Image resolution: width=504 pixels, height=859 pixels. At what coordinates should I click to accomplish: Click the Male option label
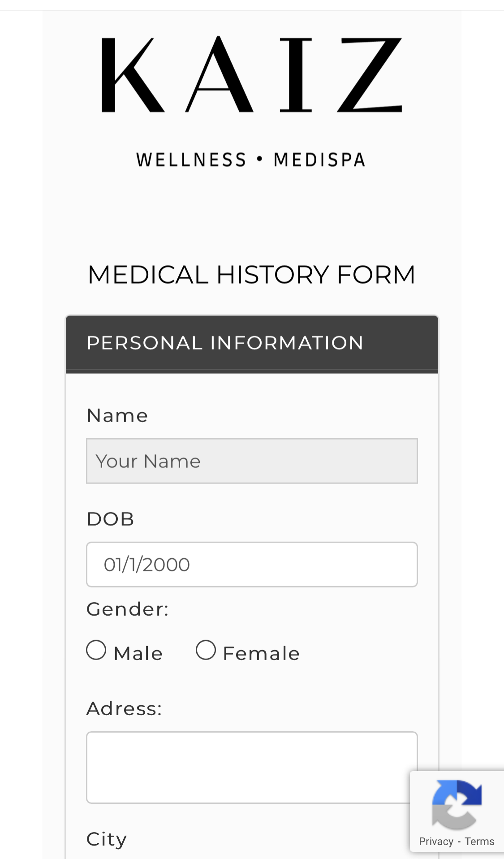[x=138, y=653]
